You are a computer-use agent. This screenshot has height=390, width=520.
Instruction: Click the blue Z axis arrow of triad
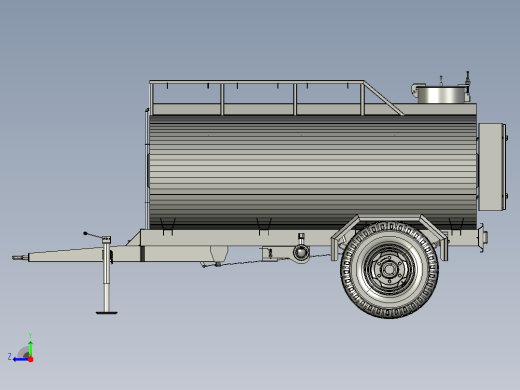pos(20,359)
